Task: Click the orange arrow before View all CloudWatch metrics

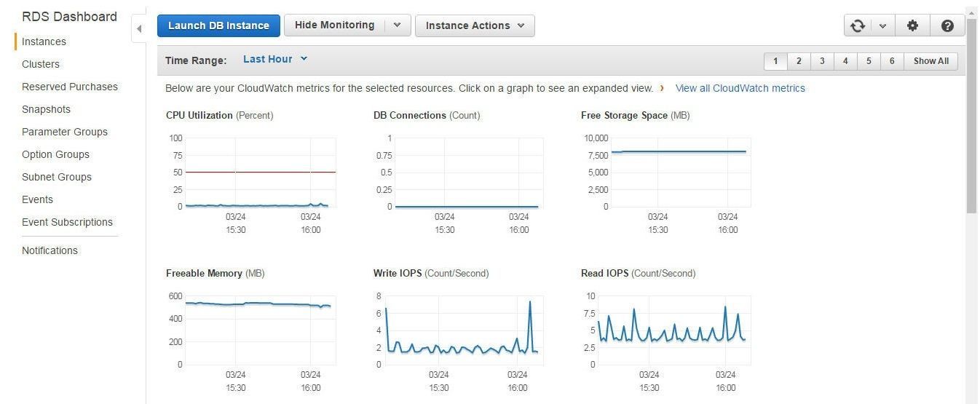Action: pos(662,88)
